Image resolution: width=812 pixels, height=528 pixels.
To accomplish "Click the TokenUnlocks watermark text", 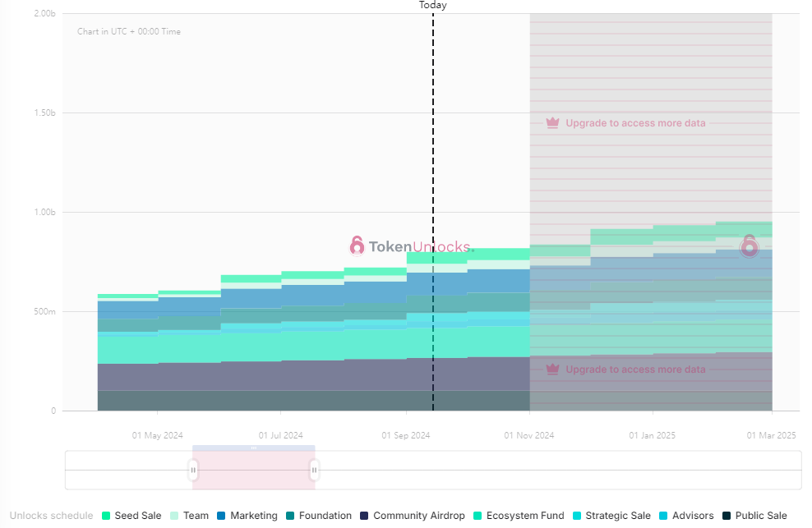I will click(x=420, y=246).
